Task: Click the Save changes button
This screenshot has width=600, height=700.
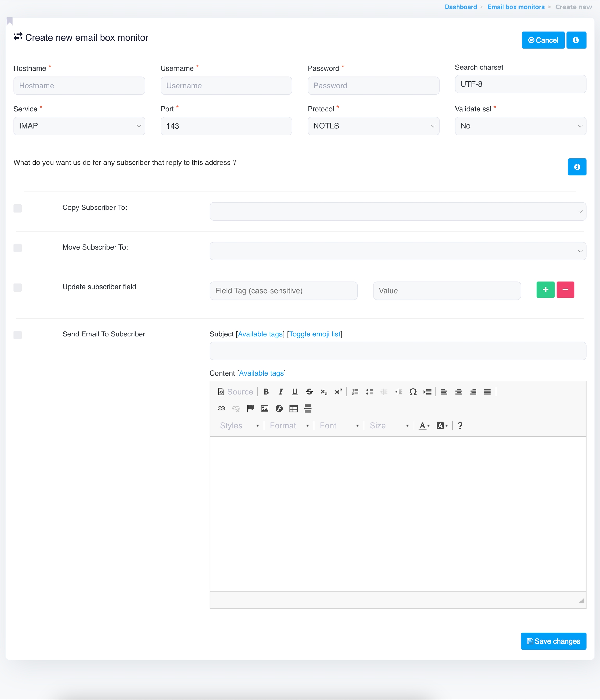Action: [x=553, y=641]
